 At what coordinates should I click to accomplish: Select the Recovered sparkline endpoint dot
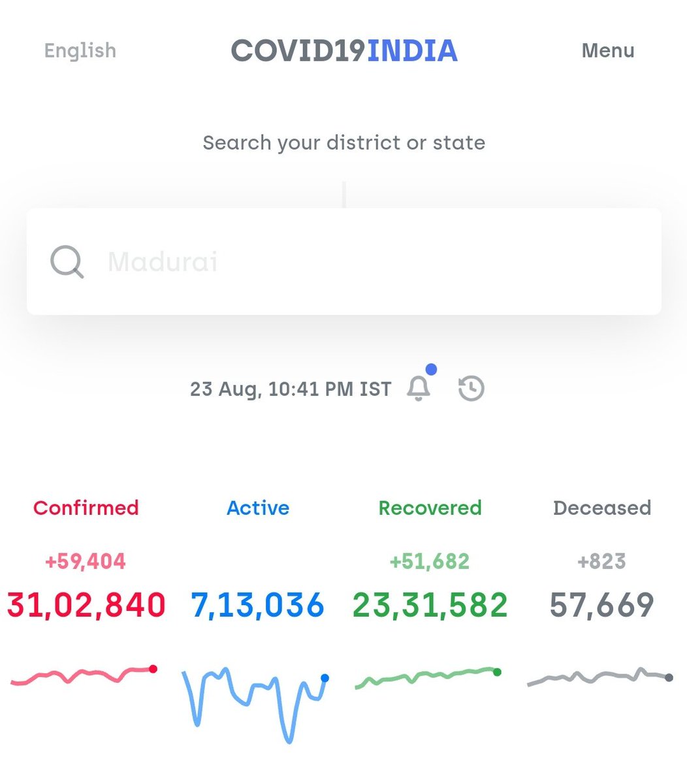pos(498,670)
